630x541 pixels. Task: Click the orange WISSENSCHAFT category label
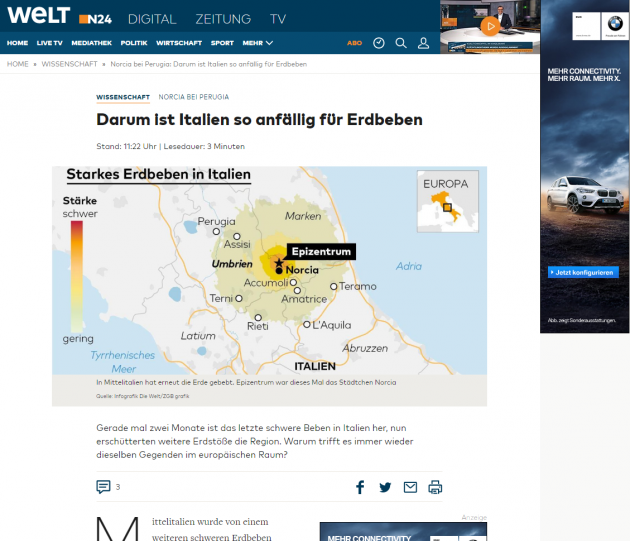pyautogui.click(x=123, y=97)
